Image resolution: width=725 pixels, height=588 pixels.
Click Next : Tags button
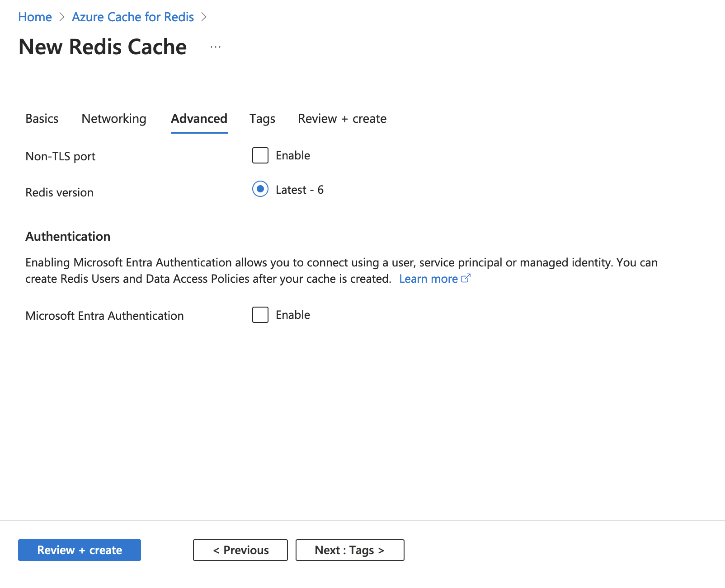click(349, 550)
